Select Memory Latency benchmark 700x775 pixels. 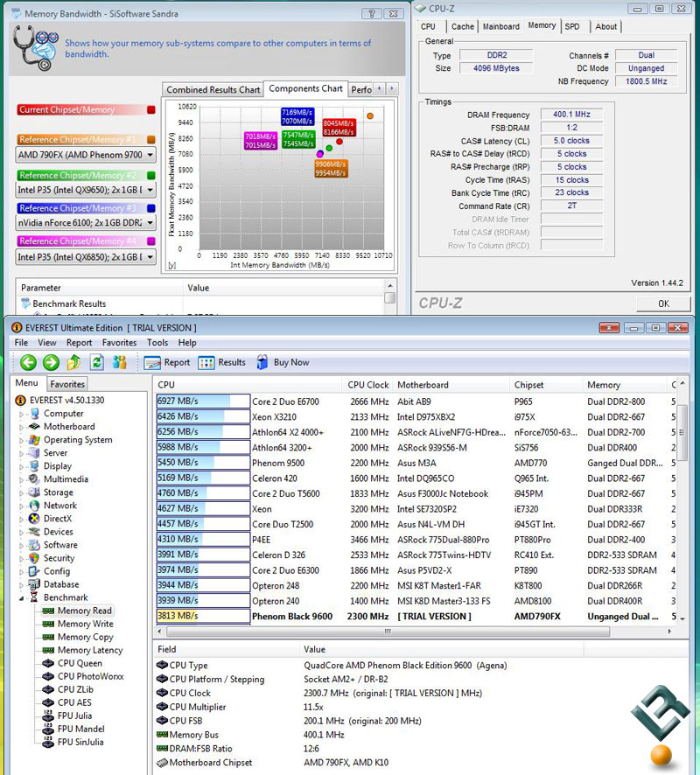pyautogui.click(x=90, y=650)
